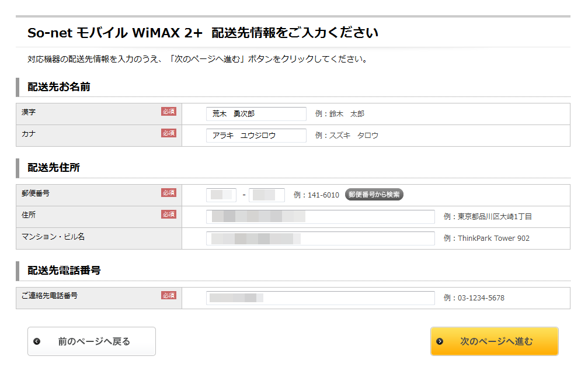
Task: Click example text 例：03-1234-5678
Action: tap(474, 298)
